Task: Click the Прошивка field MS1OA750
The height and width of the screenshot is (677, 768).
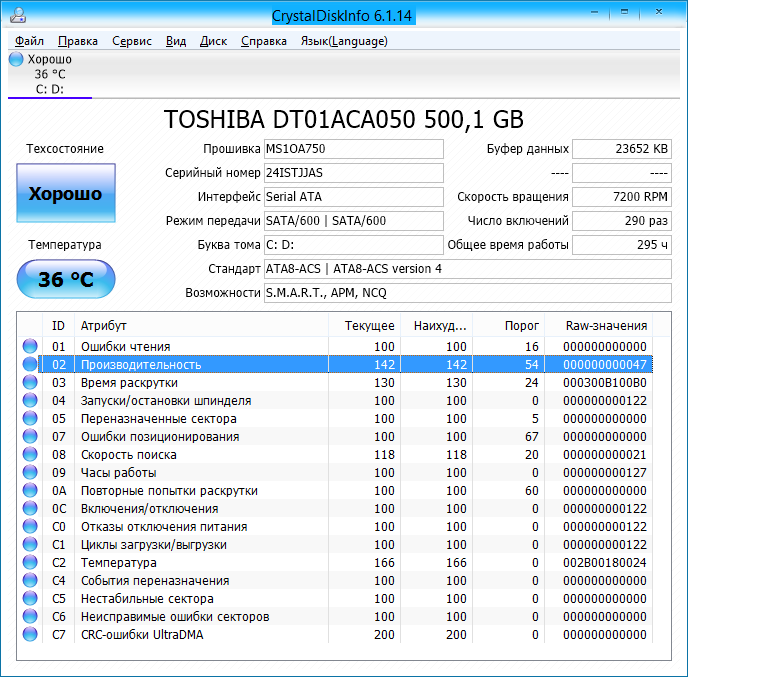Action: click(354, 149)
